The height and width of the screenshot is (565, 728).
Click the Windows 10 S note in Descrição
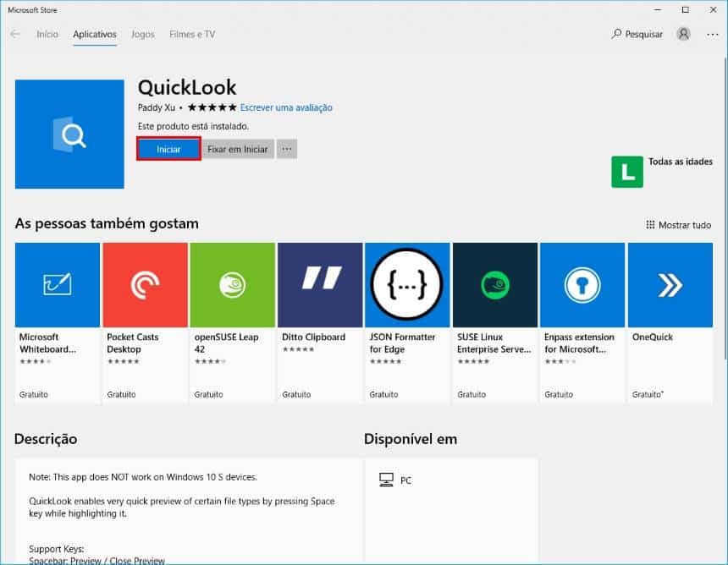click(143, 477)
